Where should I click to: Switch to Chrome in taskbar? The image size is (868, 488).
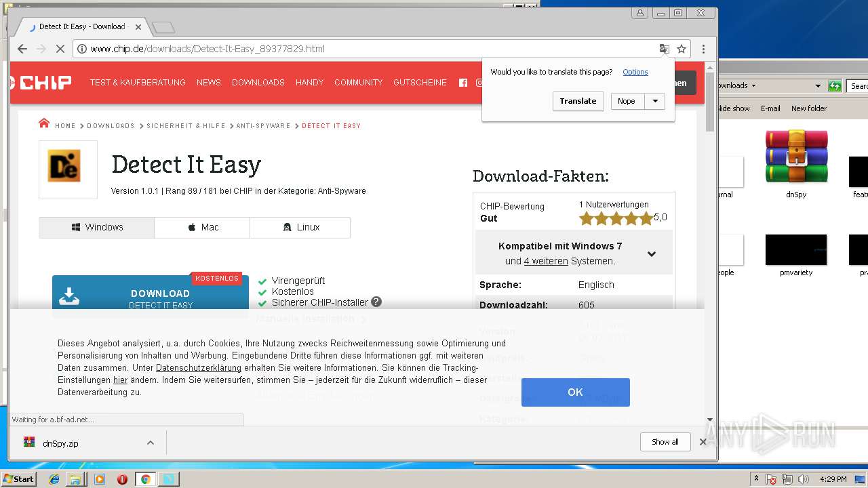(x=145, y=479)
